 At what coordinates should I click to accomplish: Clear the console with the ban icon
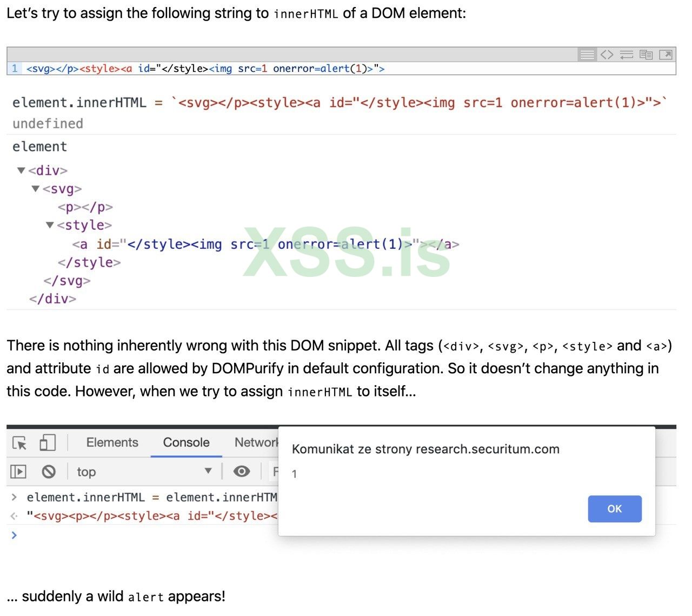49,472
